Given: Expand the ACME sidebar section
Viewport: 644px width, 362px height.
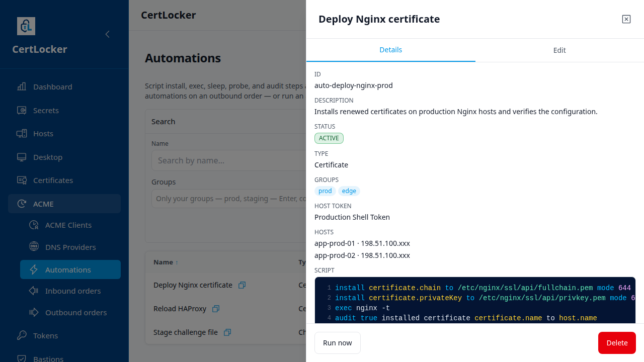Looking at the screenshot, I should (x=64, y=204).
